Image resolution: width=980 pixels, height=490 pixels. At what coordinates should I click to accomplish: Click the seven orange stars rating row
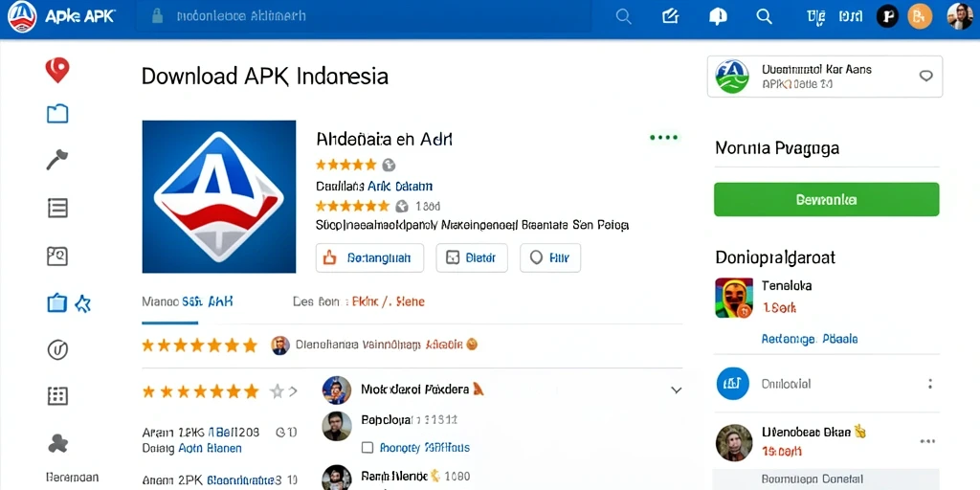point(199,345)
